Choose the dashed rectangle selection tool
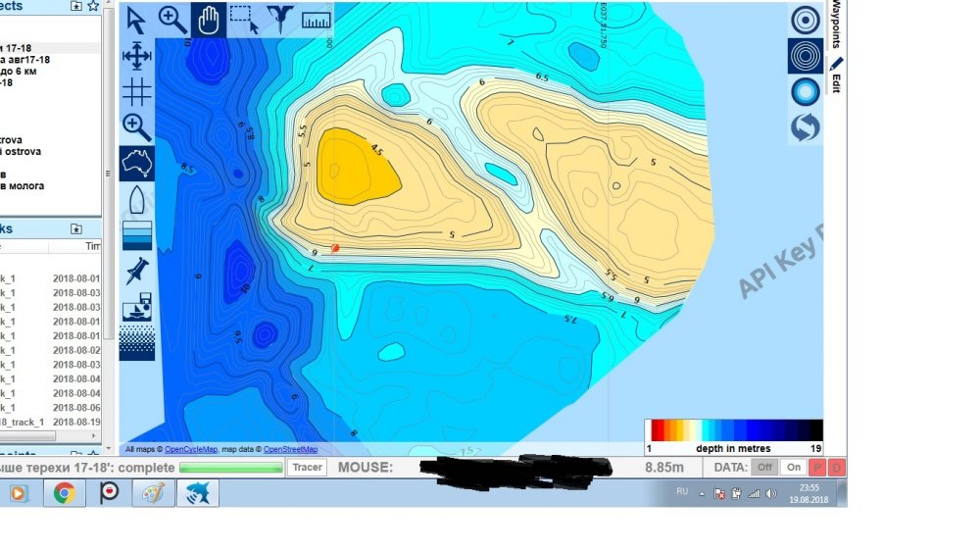The height and width of the screenshot is (551, 980). coord(243,19)
